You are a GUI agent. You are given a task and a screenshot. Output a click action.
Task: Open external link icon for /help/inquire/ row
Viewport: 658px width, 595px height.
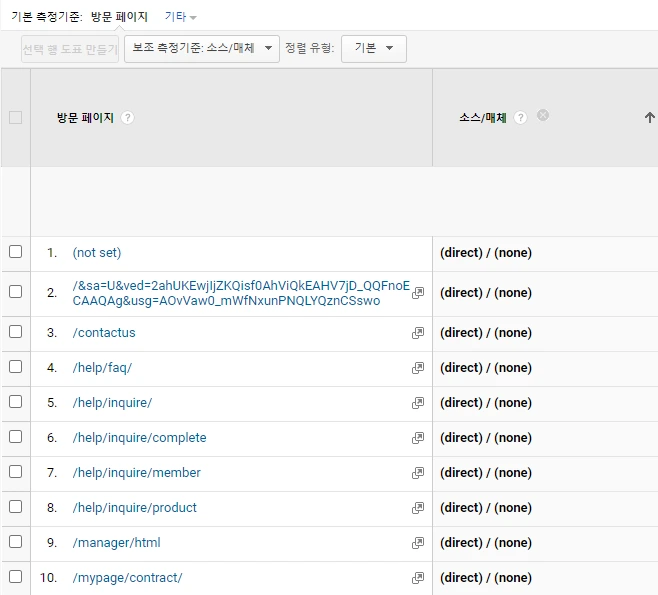418,403
